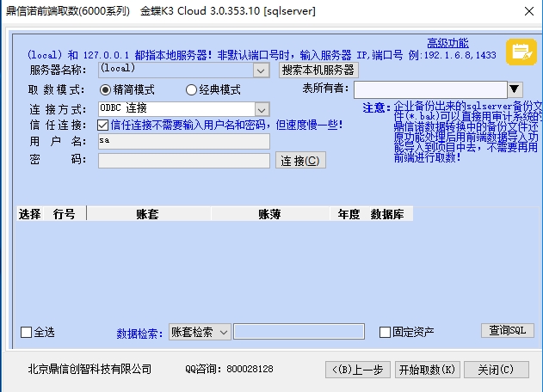Toggle the 固定资产 checkbox
This screenshot has height=392, width=543.
pyautogui.click(x=385, y=333)
